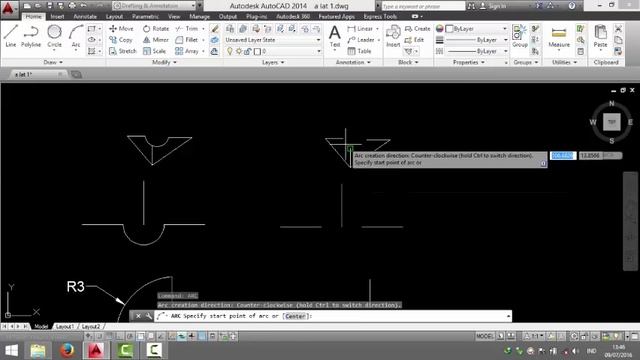
Task: Click Edit block
Action: [x=414, y=40]
